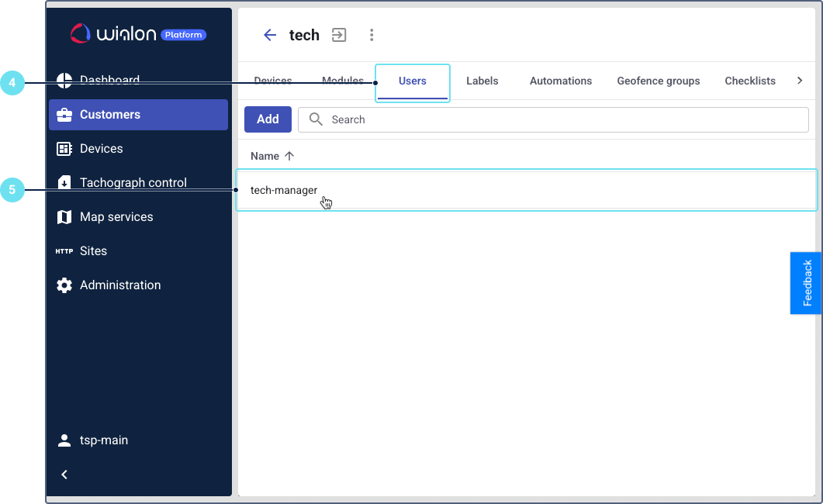
Task: Switch to the Labels tab
Action: (482, 81)
